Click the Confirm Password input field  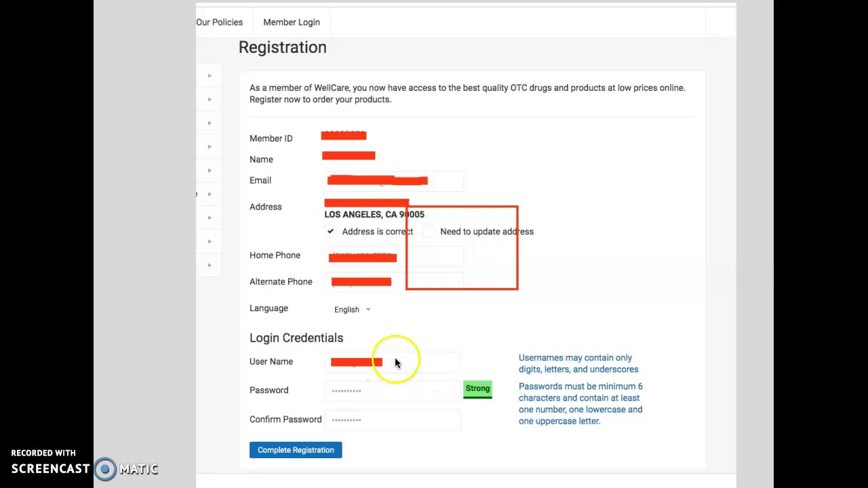pos(393,420)
